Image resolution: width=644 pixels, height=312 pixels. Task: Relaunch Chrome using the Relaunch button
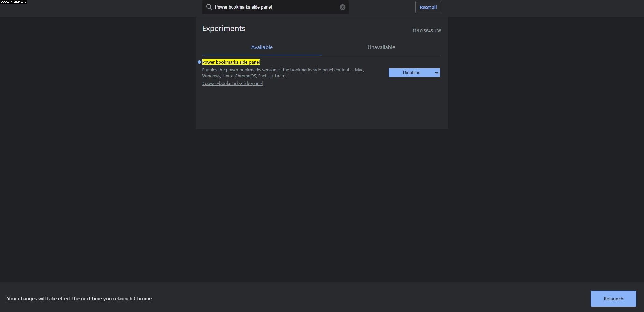pyautogui.click(x=613, y=299)
